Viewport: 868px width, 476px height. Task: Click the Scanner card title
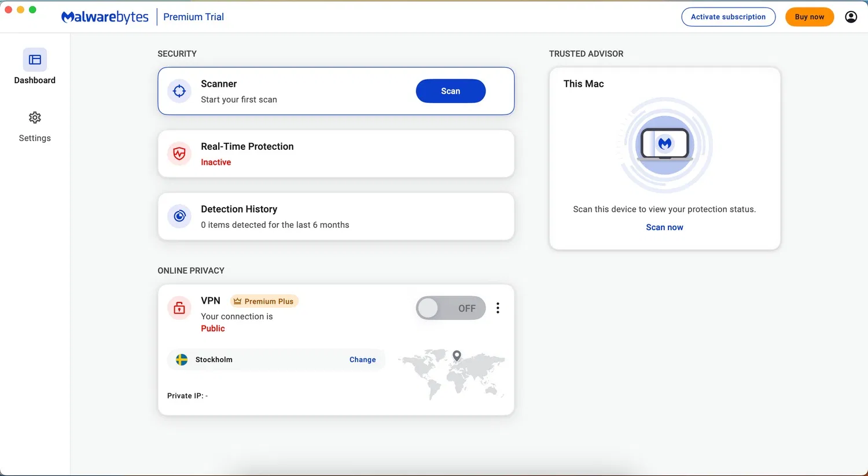pos(219,84)
